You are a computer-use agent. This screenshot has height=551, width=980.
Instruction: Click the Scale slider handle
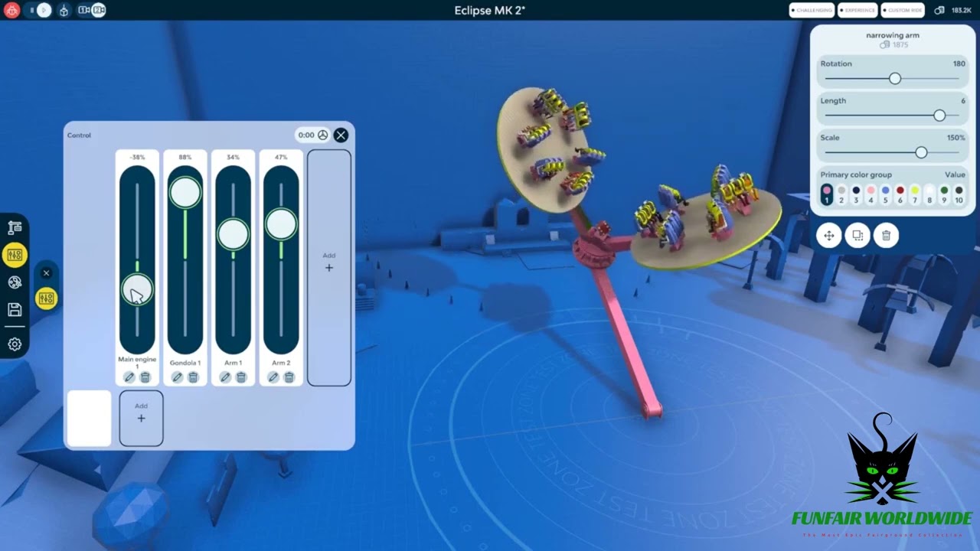point(921,152)
